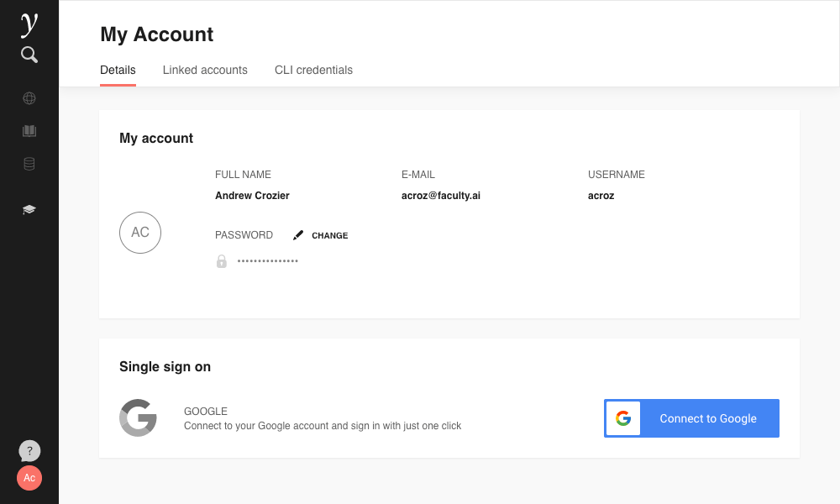Image resolution: width=840 pixels, height=504 pixels.
Task: Open the database icon in sidebar
Action: pyautogui.click(x=29, y=164)
